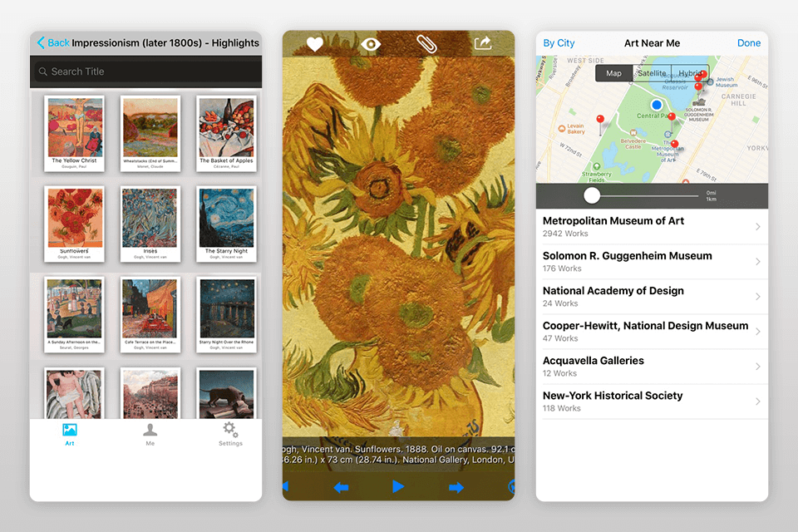
Task: Adjust the map distance slider
Action: point(593,195)
